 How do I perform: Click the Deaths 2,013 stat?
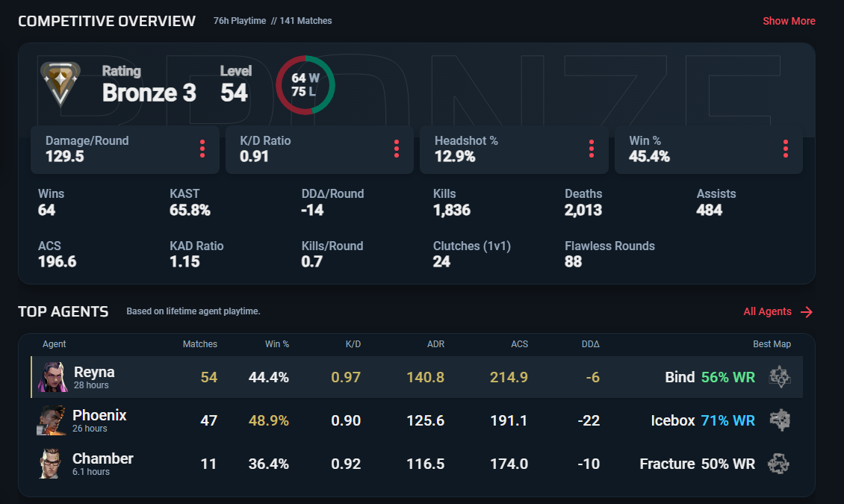(583, 202)
